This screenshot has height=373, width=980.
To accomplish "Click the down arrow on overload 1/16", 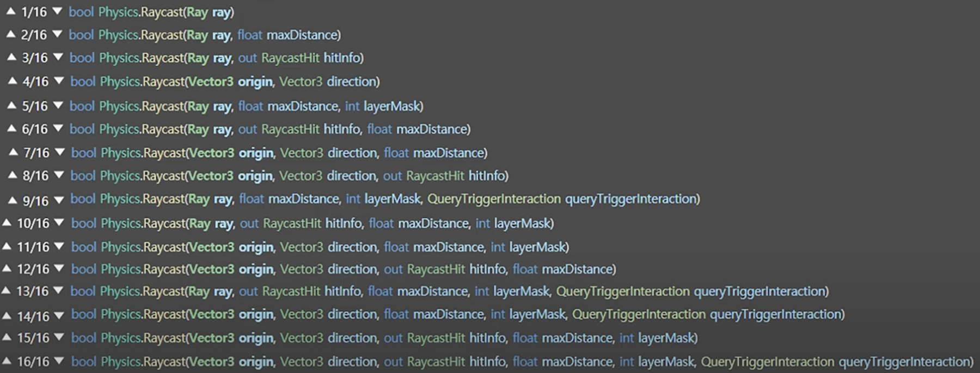I will 57,11.
